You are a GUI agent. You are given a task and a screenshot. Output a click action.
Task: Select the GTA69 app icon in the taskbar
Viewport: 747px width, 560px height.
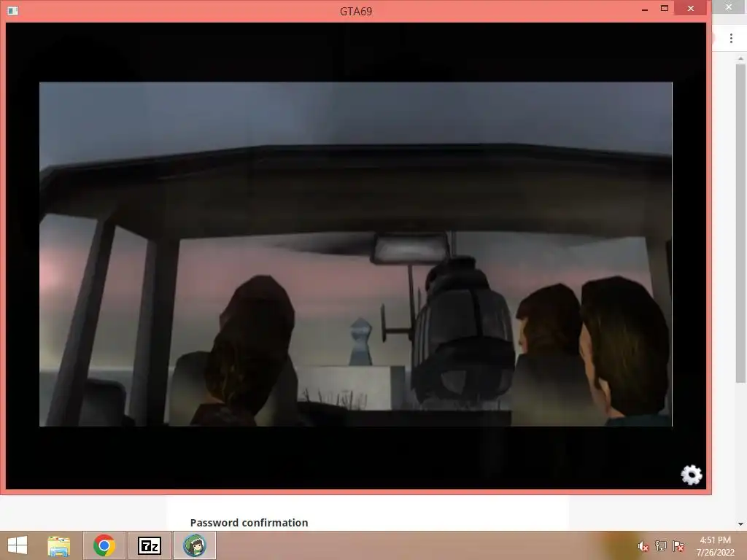[194, 545]
